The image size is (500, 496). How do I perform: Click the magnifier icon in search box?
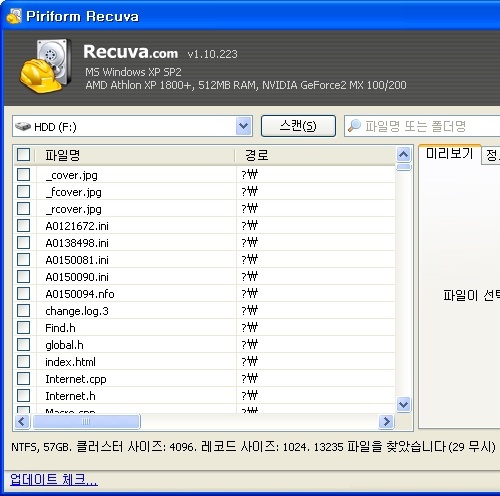(354, 126)
